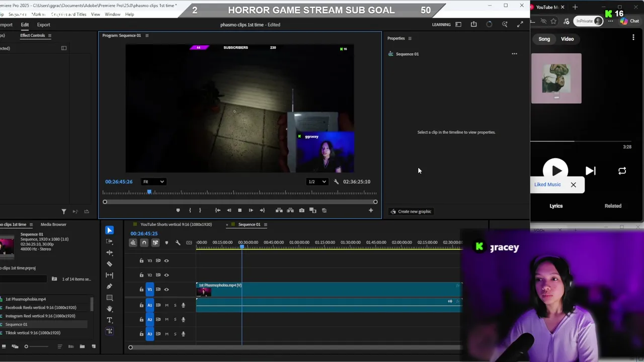Open Sequence 01 more options ellipsis

coord(514,54)
